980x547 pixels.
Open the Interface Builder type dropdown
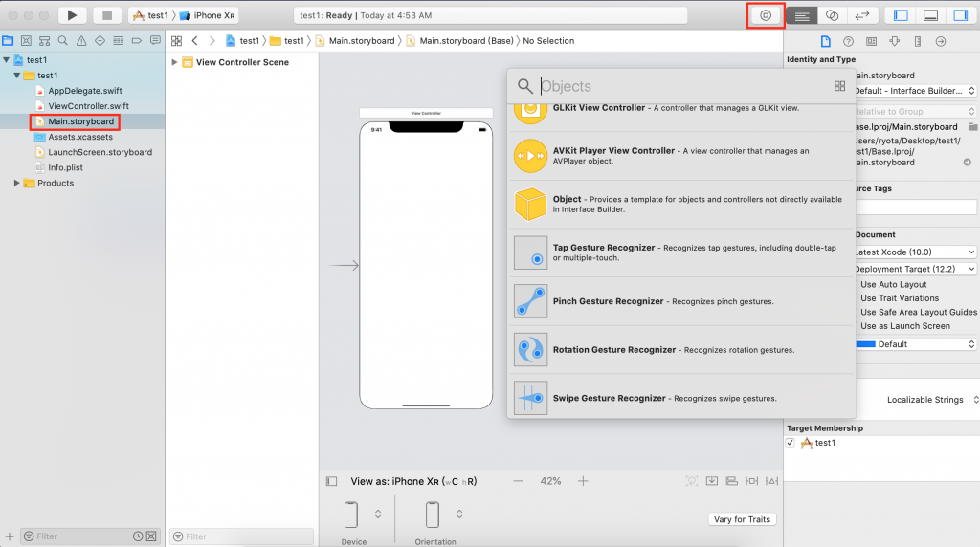coord(915,91)
